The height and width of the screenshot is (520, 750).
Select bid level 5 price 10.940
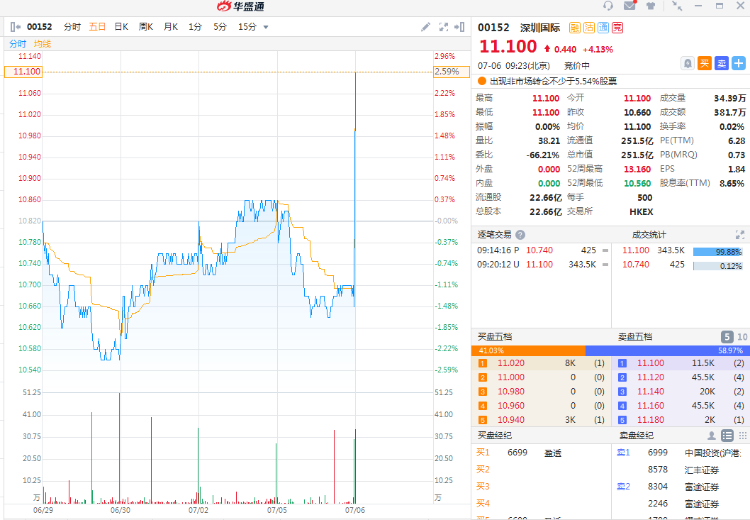click(511, 420)
